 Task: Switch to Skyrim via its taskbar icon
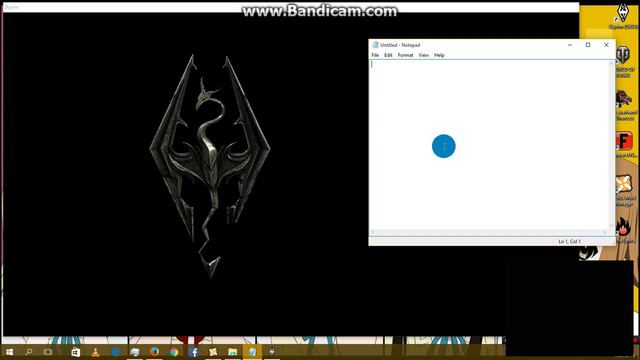tap(272, 352)
